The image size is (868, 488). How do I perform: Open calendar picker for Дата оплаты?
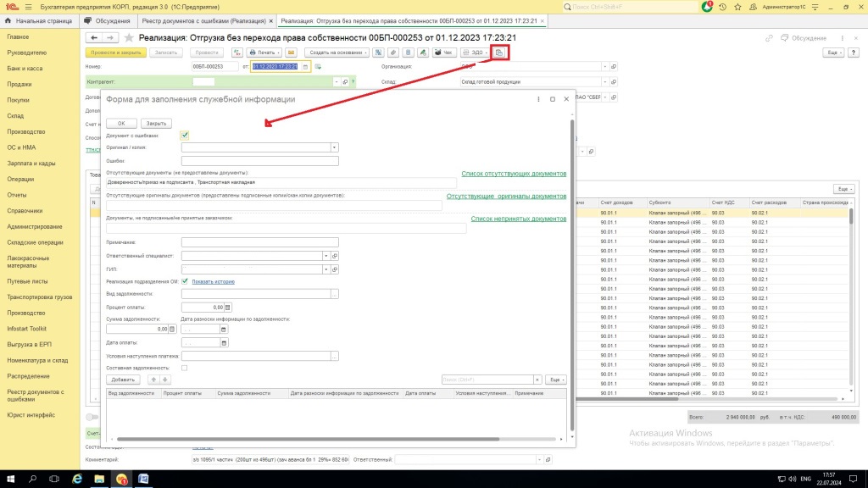coord(225,343)
